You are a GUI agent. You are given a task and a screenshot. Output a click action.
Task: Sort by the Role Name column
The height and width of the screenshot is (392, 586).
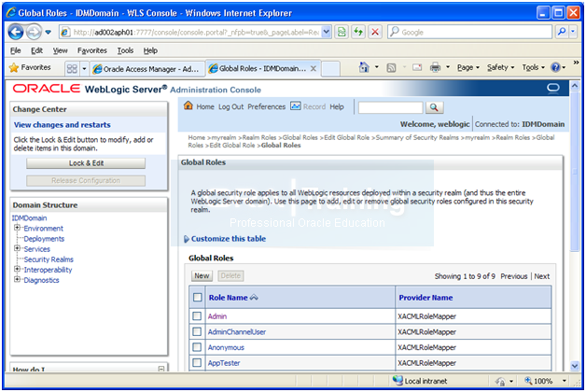click(x=228, y=298)
